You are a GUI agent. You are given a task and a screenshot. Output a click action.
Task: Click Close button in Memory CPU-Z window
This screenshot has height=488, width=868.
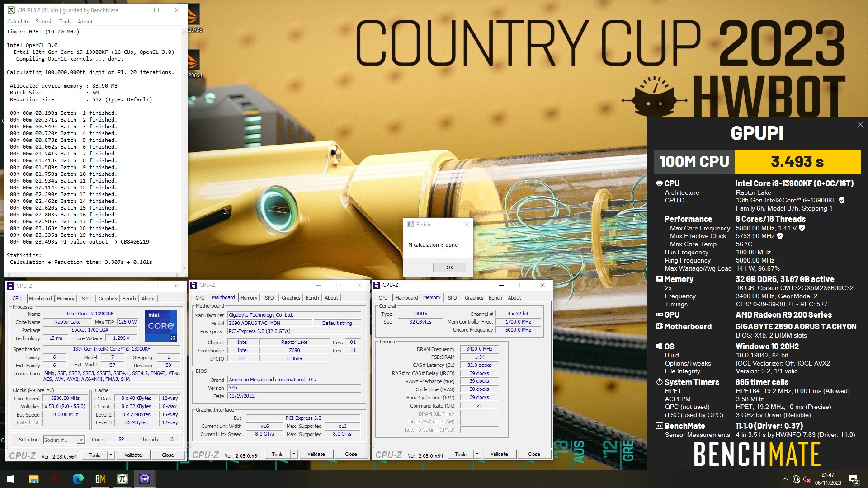534,454
